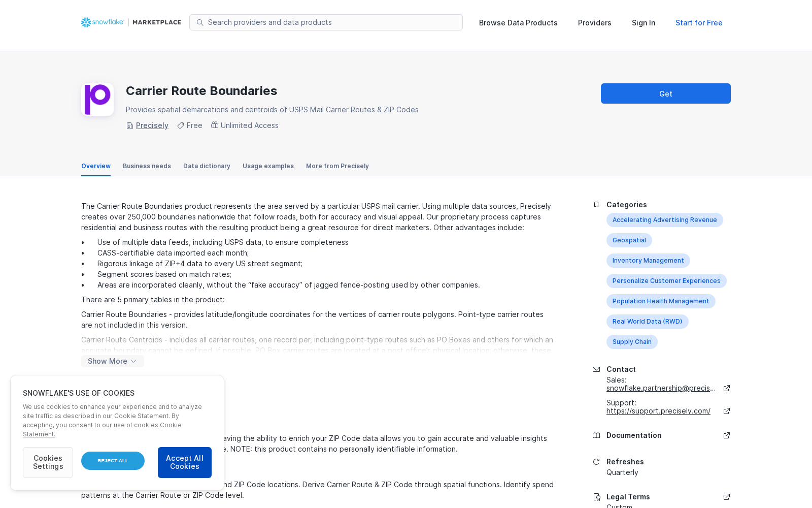The height and width of the screenshot is (508, 812).
Task: Select the Geospatial category tag
Action: (x=629, y=240)
